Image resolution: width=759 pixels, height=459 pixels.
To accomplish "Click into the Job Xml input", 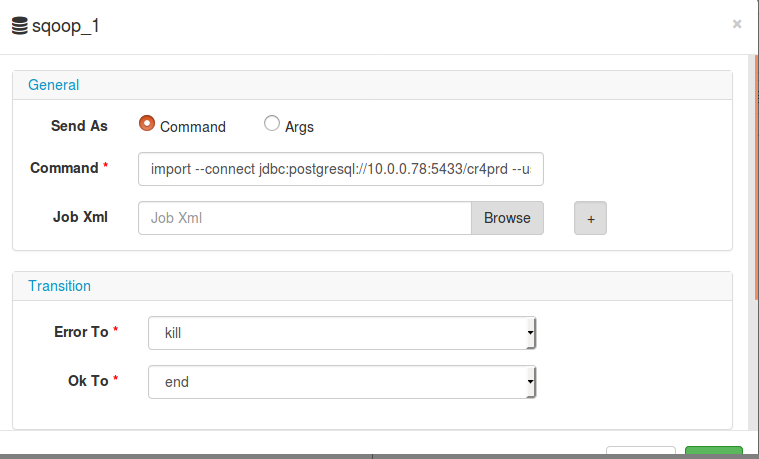I will pos(304,218).
